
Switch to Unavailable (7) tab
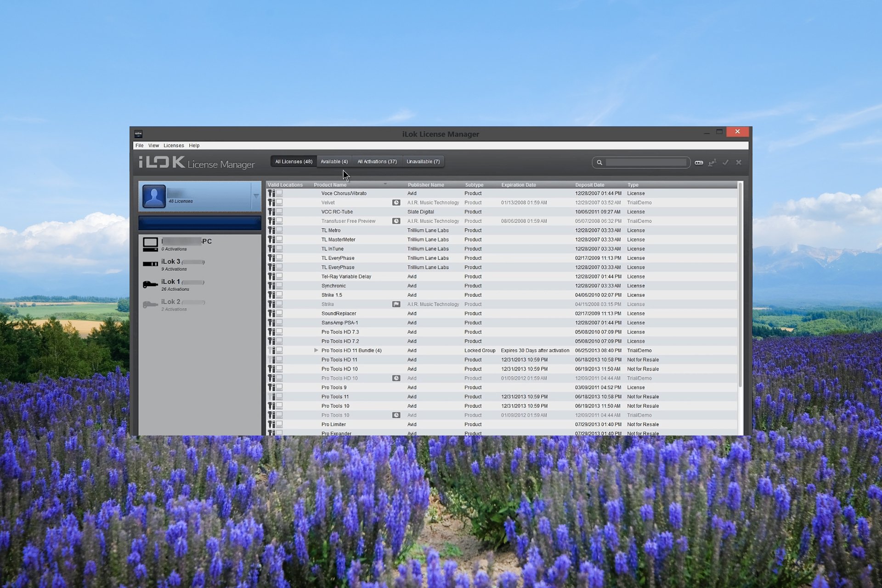pyautogui.click(x=423, y=162)
